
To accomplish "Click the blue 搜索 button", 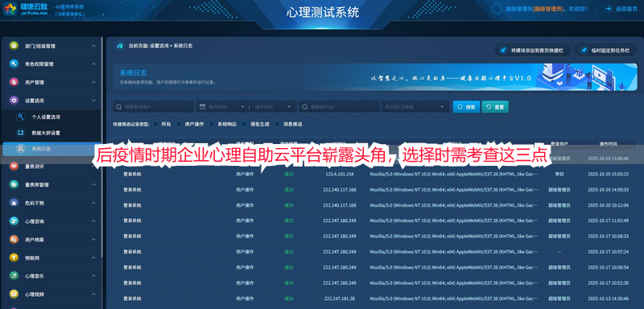I will point(466,107).
